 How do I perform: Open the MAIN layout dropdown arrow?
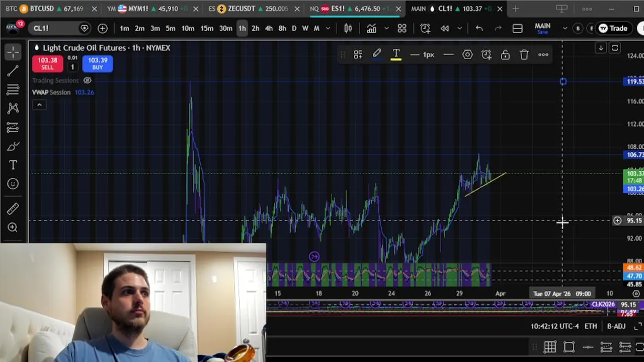pos(564,28)
